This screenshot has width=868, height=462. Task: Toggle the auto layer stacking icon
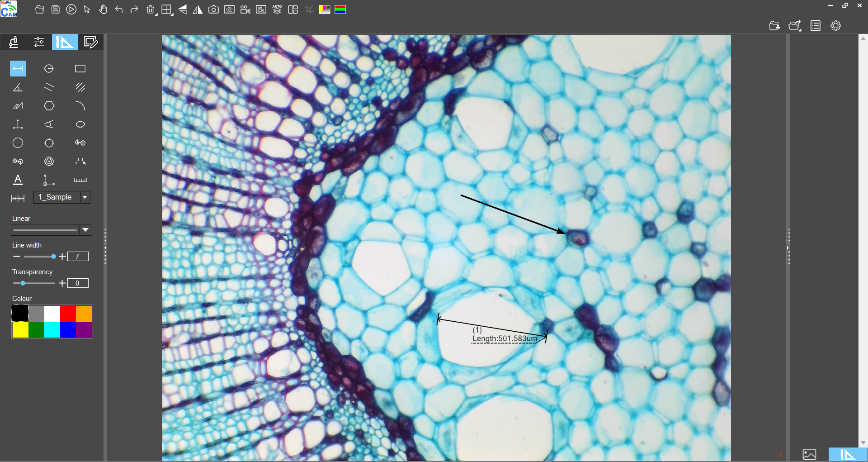[277, 10]
